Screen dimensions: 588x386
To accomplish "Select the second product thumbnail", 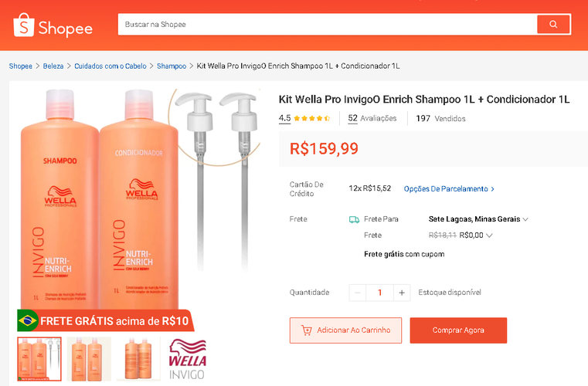I will pyautogui.click(x=89, y=359).
